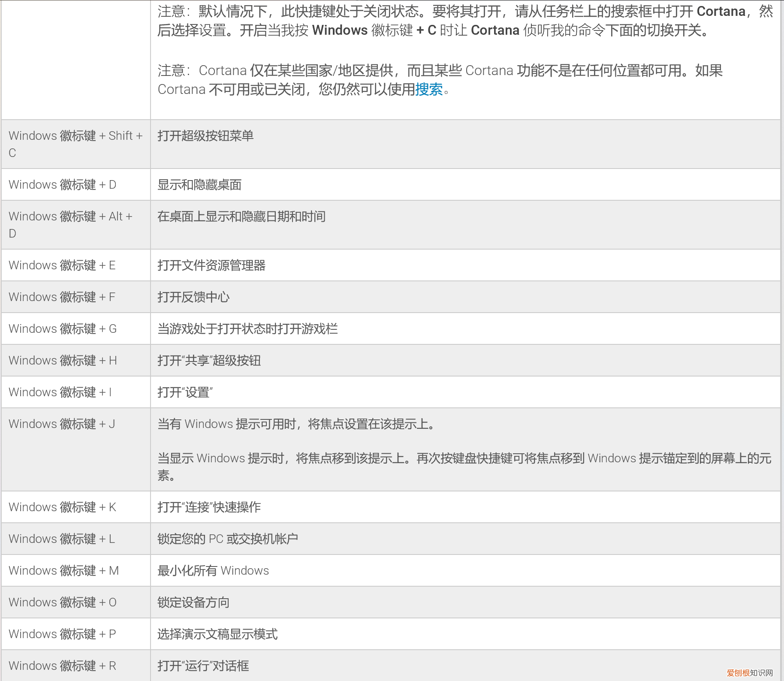Select the Windows 徽标键 + Alt + D row
The image size is (784, 681).
(71, 224)
